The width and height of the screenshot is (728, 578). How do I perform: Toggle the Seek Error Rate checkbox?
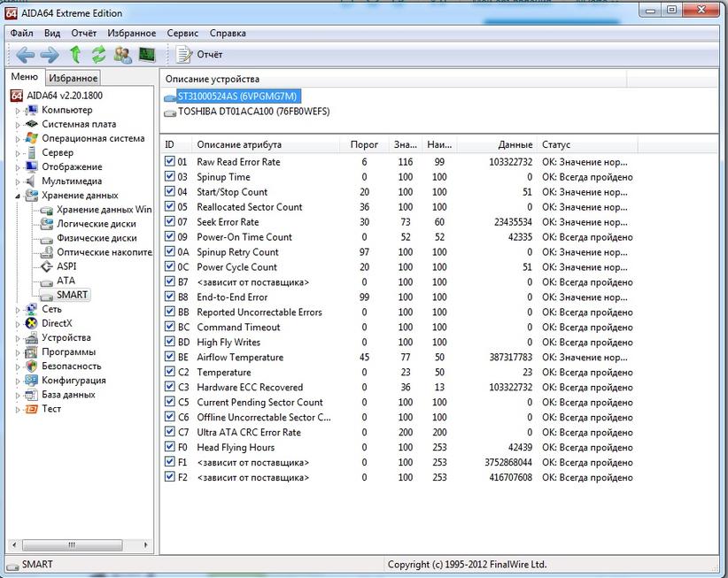(x=169, y=222)
